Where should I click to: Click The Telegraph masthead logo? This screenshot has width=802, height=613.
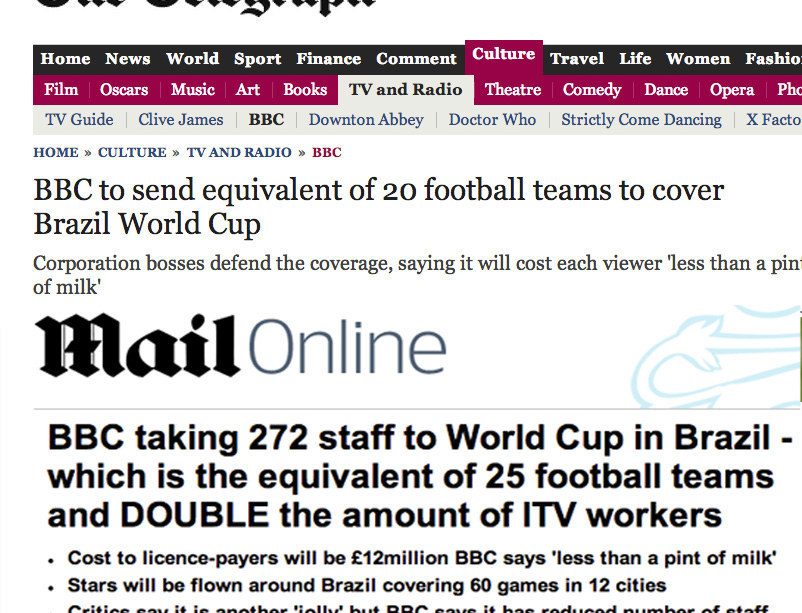coord(205,7)
